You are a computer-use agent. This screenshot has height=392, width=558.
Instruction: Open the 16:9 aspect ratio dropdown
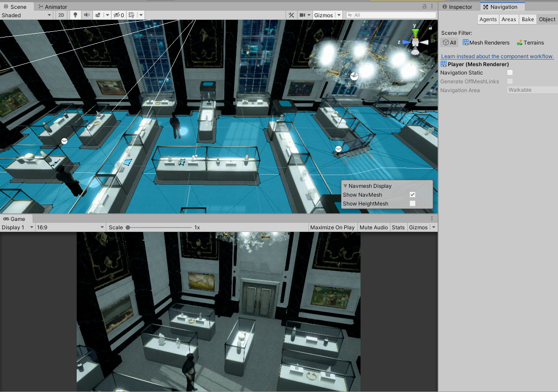[71, 228]
